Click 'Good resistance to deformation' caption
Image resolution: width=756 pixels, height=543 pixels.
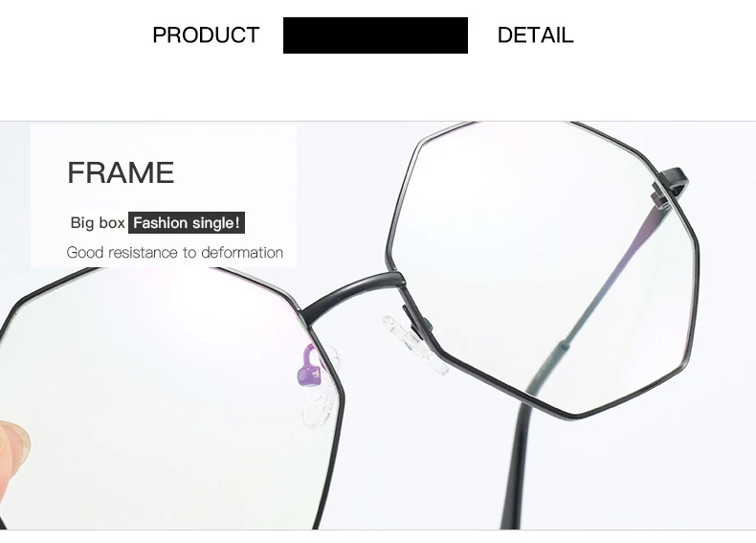(x=174, y=253)
